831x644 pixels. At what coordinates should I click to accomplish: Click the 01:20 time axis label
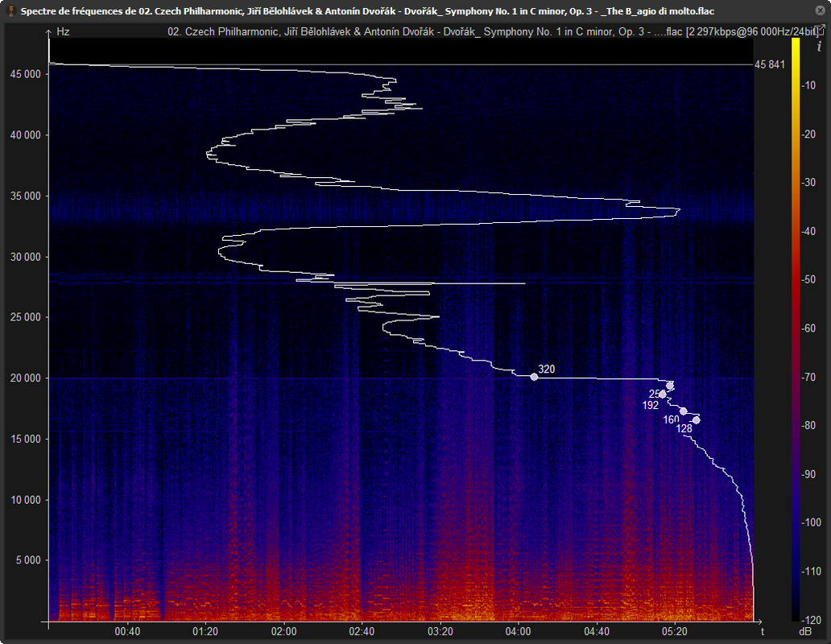click(205, 632)
